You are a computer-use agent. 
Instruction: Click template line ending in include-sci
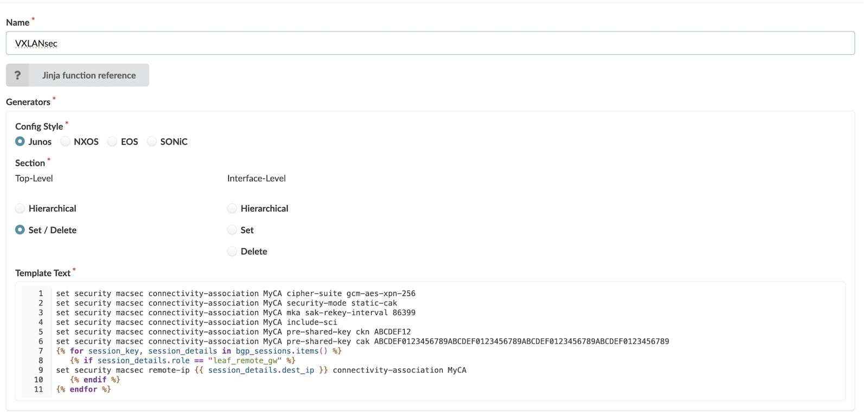coord(196,323)
